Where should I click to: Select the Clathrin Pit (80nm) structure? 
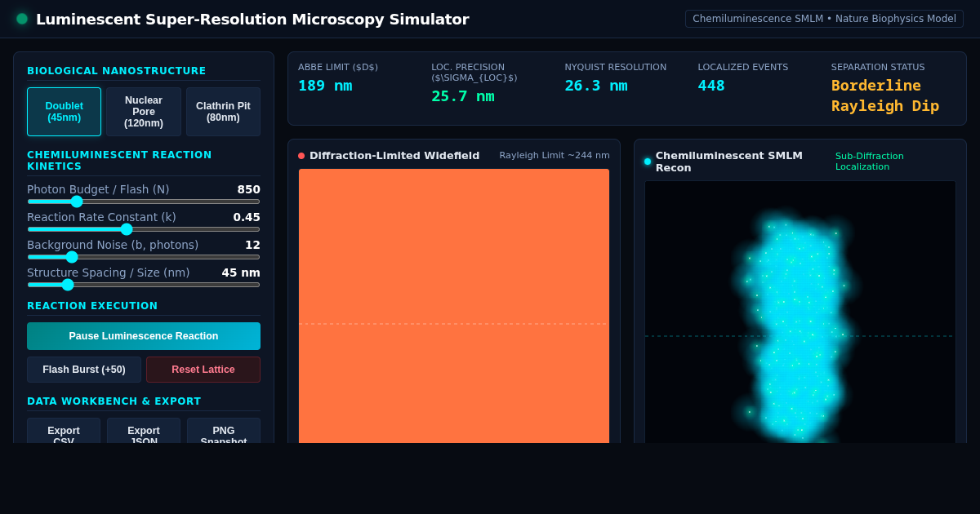223,112
